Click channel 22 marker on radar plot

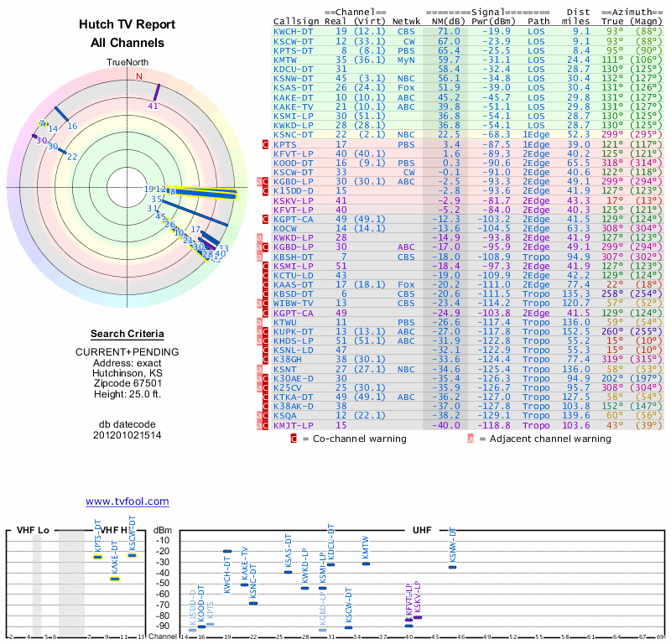click(61, 150)
